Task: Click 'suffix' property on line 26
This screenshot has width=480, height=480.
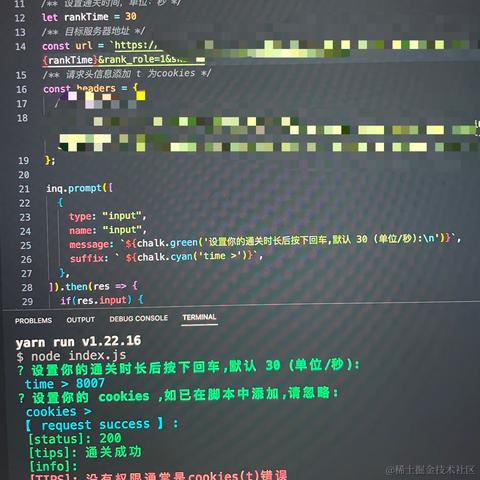Action: point(87,258)
